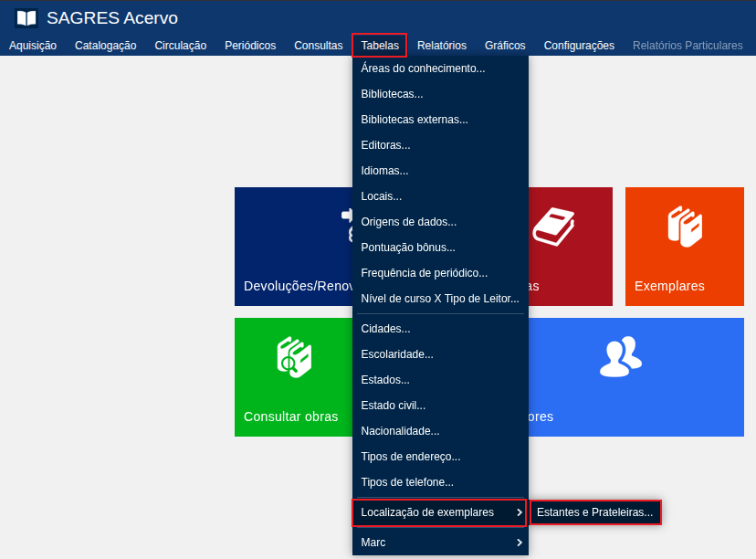Open the Configurações menu

579,46
